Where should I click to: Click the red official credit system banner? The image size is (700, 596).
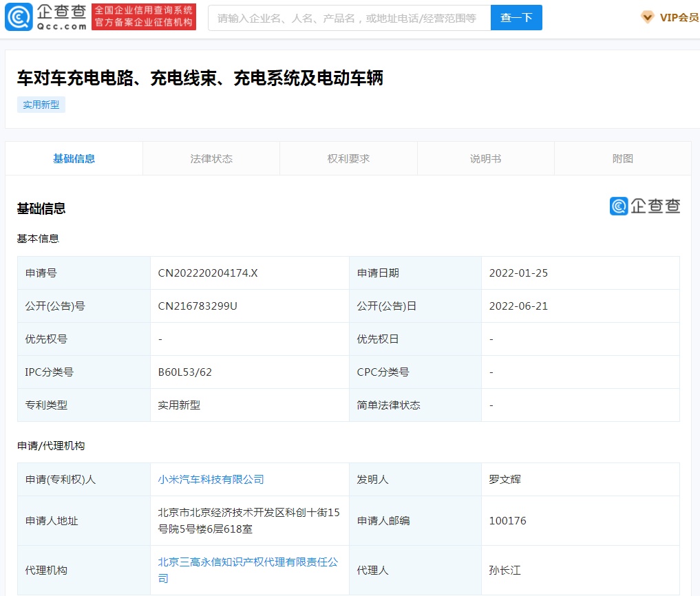click(x=144, y=17)
